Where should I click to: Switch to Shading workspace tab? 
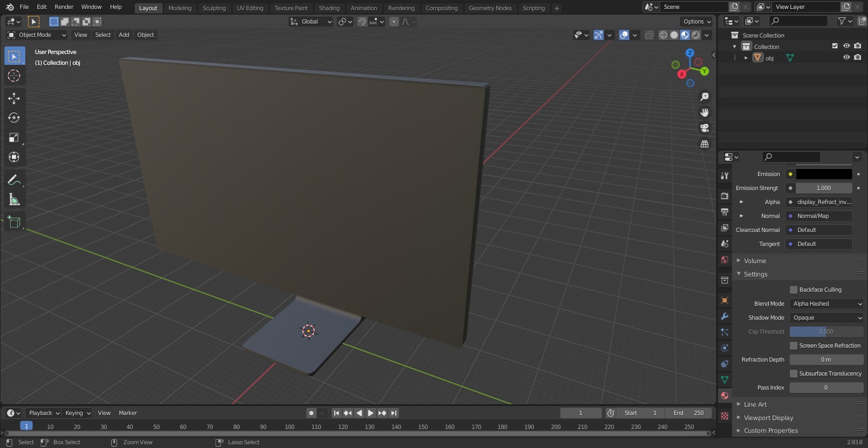point(329,8)
